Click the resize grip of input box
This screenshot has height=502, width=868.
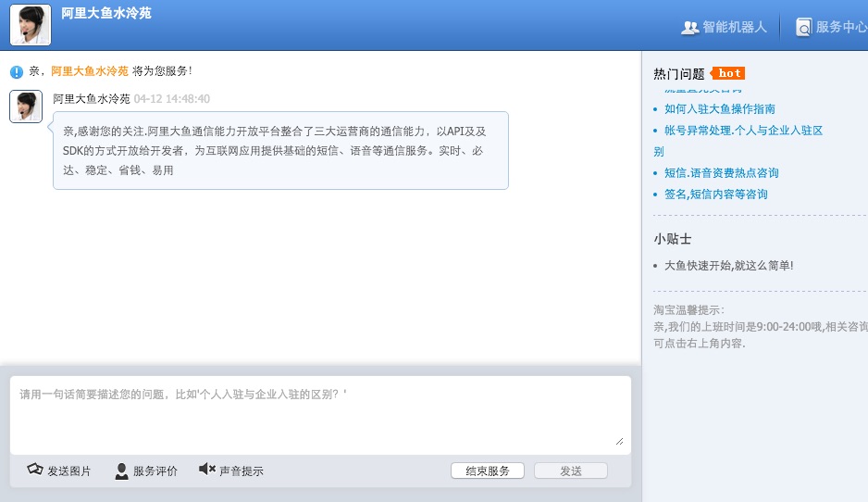(x=619, y=442)
